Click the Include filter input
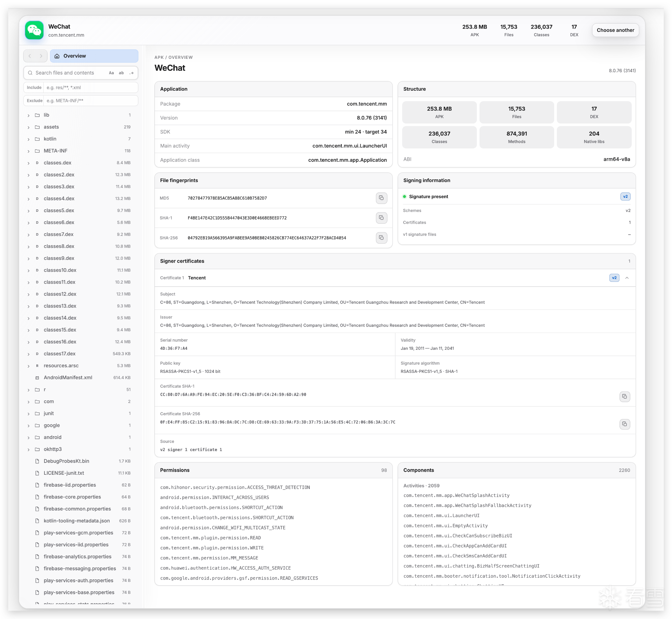Screen dimensions: 672x619 (91, 88)
